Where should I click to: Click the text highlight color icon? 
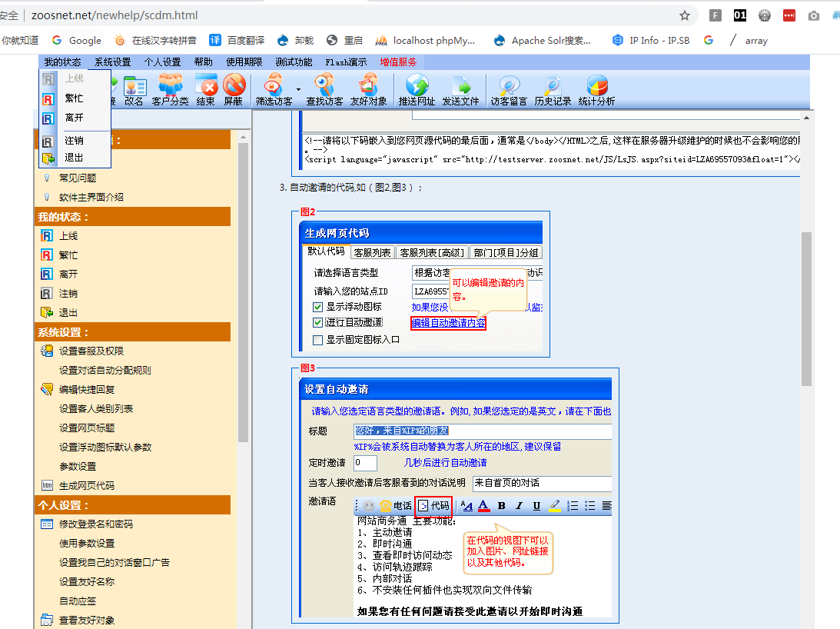tap(555, 506)
